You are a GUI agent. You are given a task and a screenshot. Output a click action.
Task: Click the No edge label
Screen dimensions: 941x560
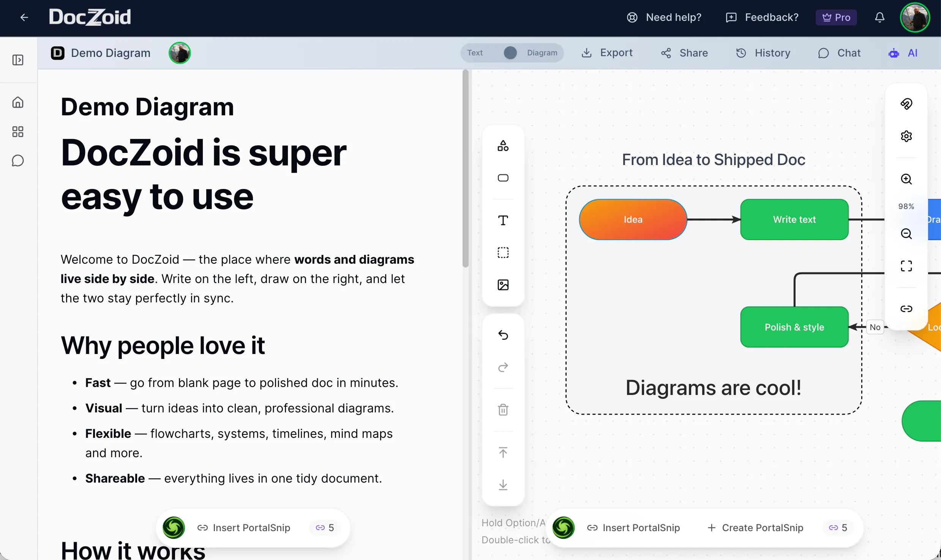875,327
